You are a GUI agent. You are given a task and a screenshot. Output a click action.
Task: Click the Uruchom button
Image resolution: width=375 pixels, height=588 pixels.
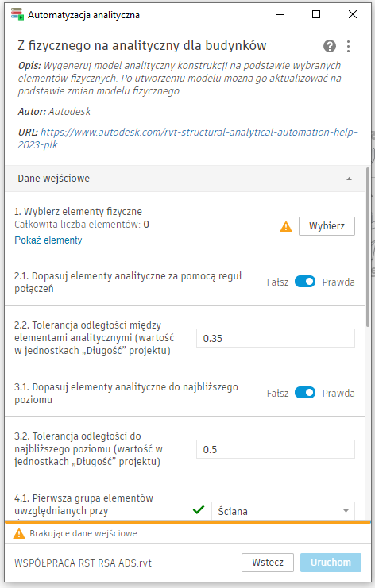tap(331, 563)
